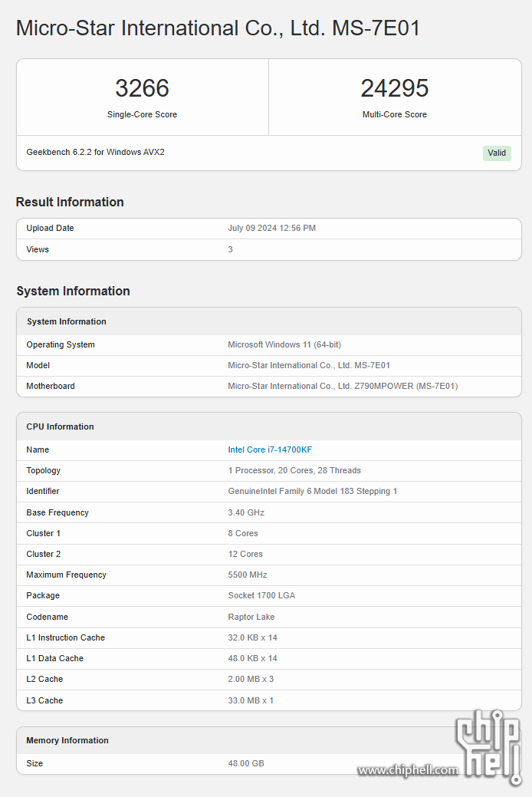This screenshot has height=797, width=532.
Task: Click the page title Micro-Star International MS-7E01
Action: coord(218,28)
